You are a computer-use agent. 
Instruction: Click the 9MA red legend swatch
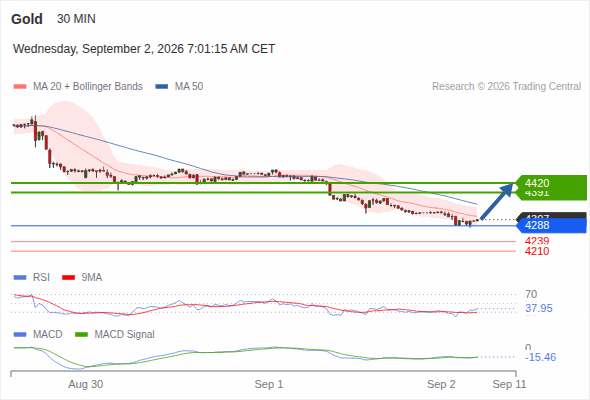click(68, 278)
